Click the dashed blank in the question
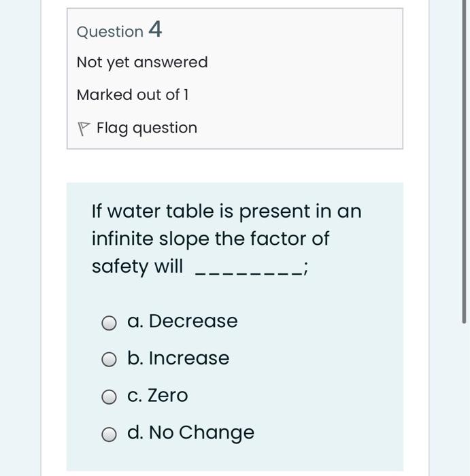This screenshot has width=470, height=476. [x=249, y=273]
